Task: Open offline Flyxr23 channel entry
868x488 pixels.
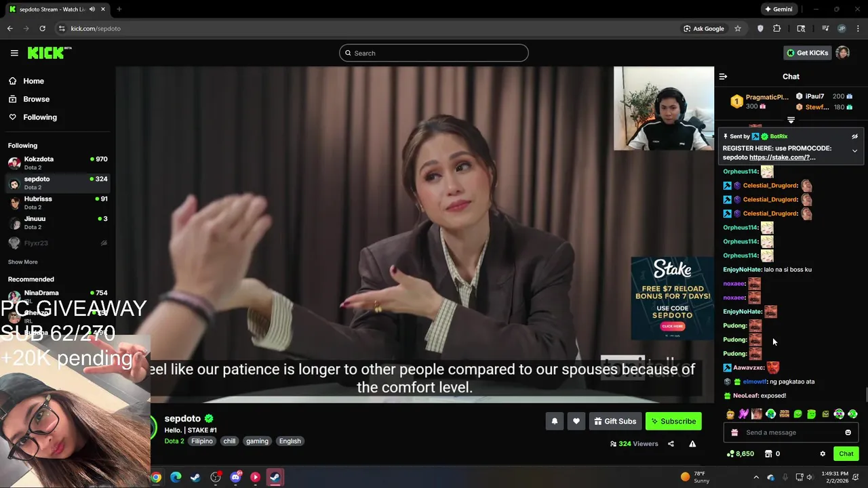Action: (58, 243)
